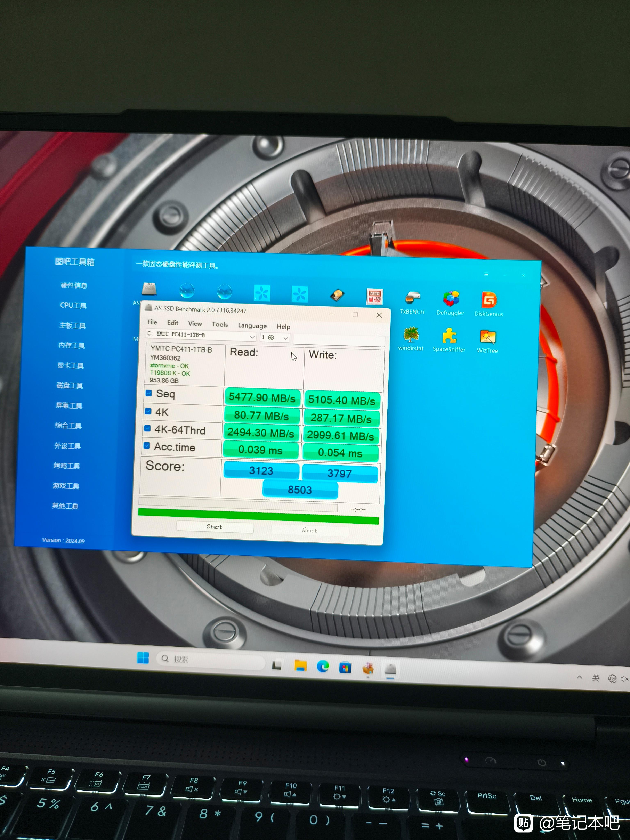
Task: Select the AS SSD Benchmark taskbar icon
Action: (390, 669)
